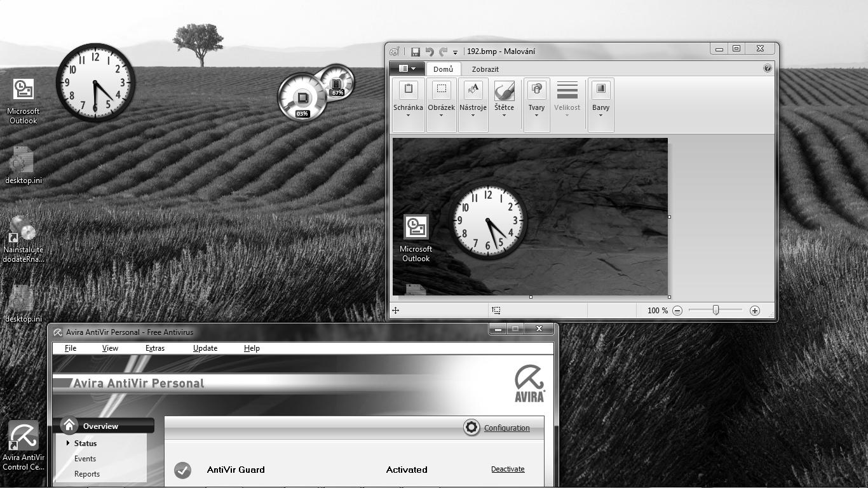Select Status in the Avira sidebar

tap(85, 444)
